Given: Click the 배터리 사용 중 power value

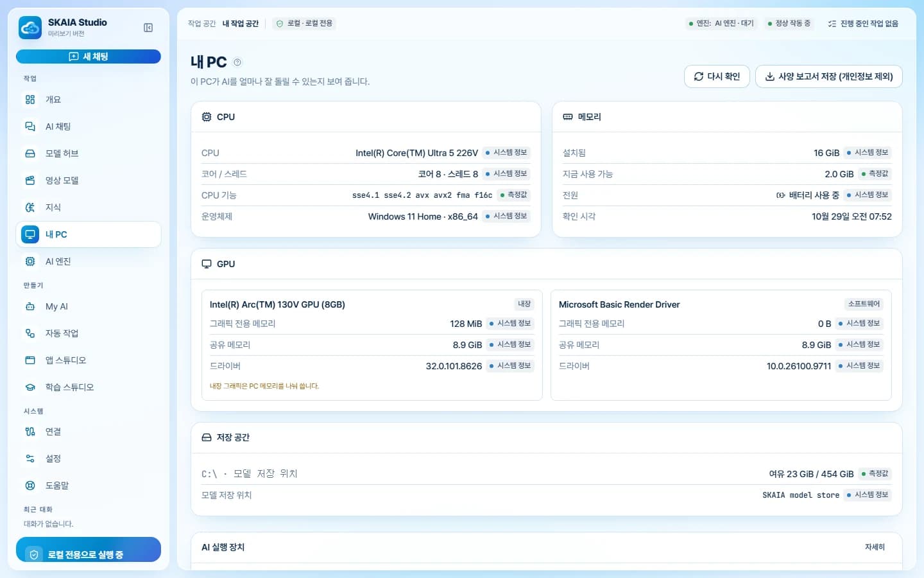Looking at the screenshot, I should tap(808, 195).
